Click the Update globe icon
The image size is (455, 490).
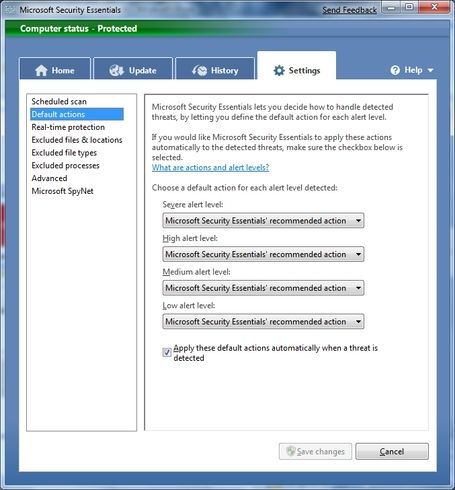click(x=116, y=70)
